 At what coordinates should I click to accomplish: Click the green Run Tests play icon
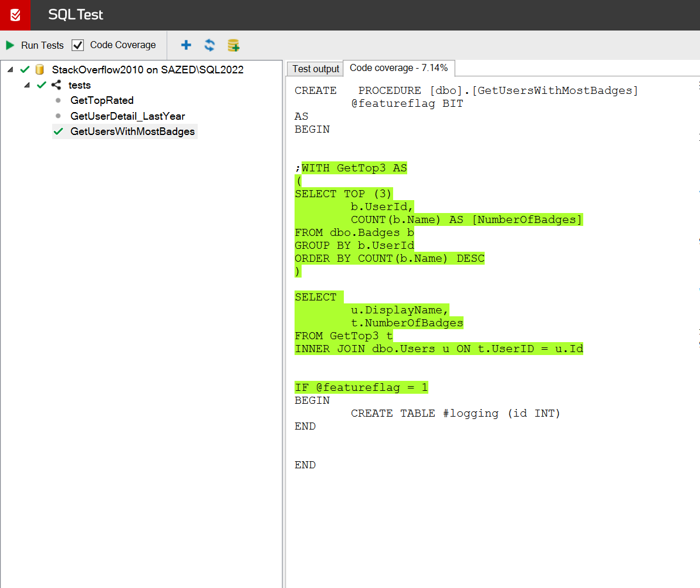(x=10, y=45)
